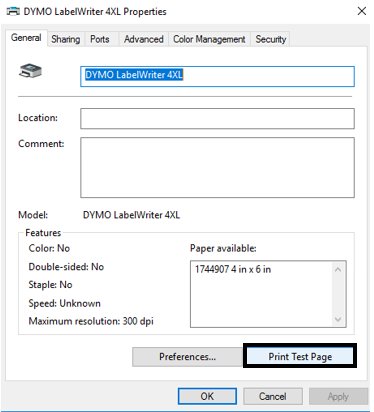The height and width of the screenshot is (412, 374).
Task: Click Print Test Page button
Action: click(x=300, y=356)
